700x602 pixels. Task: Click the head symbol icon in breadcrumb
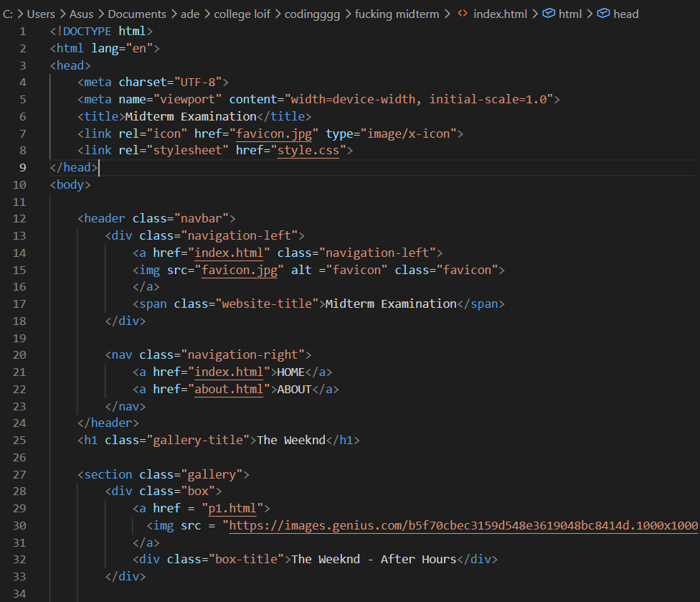click(x=603, y=14)
